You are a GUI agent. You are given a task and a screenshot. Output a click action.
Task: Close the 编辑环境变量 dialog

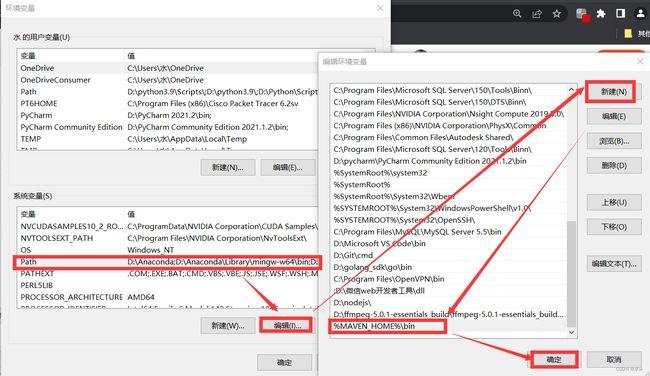coord(640,61)
